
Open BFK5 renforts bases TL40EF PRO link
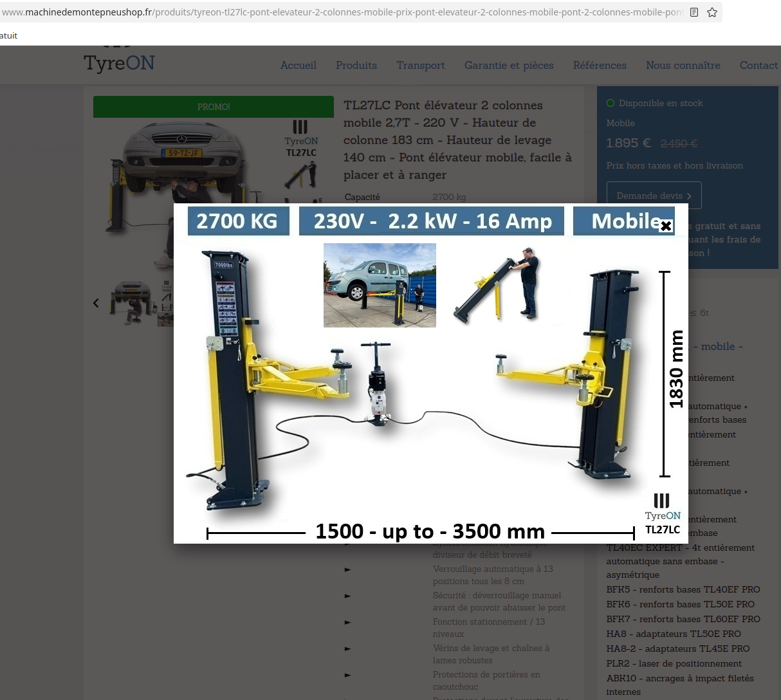pos(683,589)
